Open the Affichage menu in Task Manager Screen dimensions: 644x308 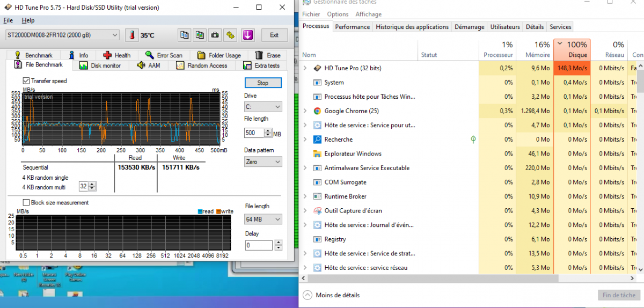coord(369,14)
